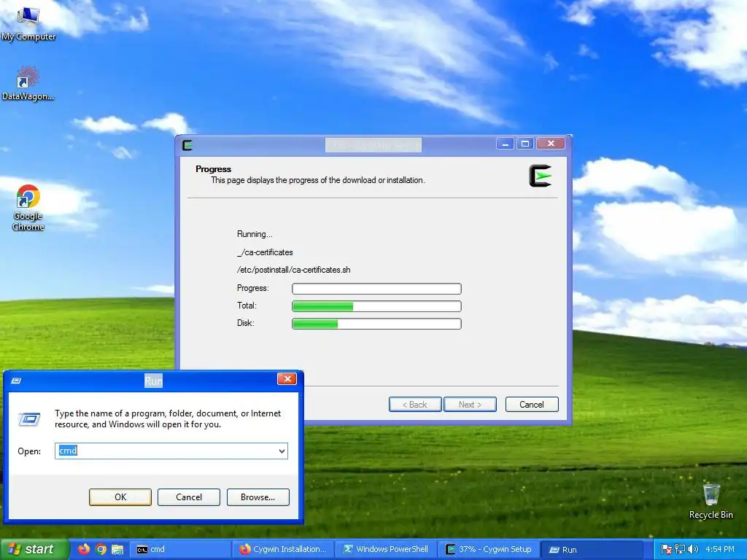Click Cancel in the Run dialog
Screen dimensions: 747x560
(189, 497)
